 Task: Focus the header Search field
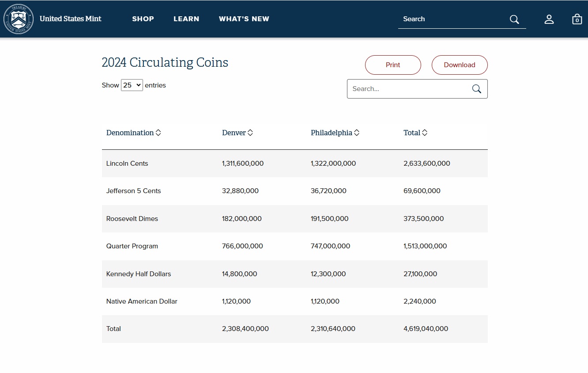[455, 19]
